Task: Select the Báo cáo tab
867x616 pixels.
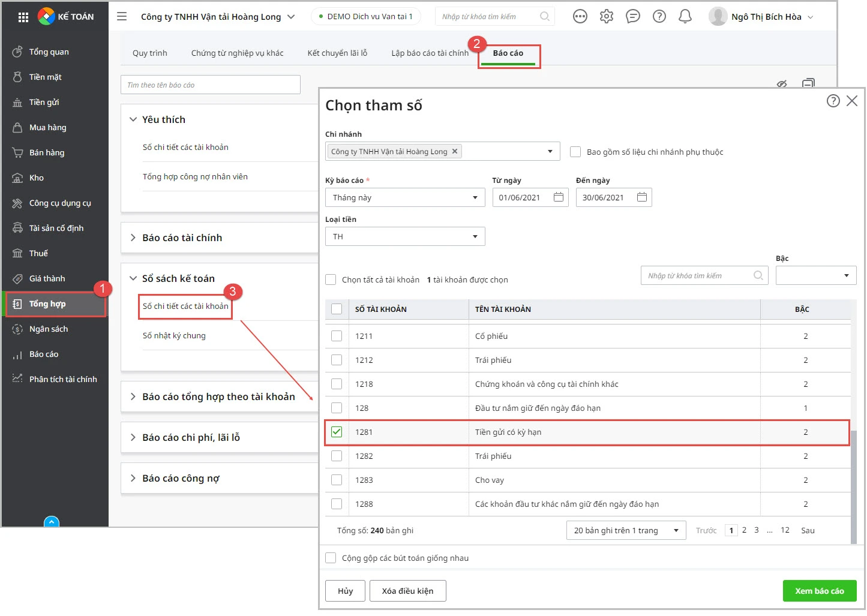Action: tap(508, 53)
